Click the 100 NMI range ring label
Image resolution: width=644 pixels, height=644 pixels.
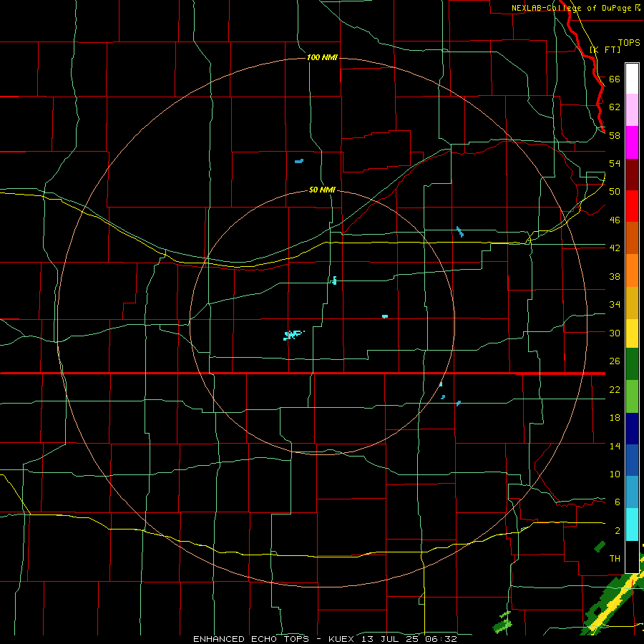coord(322,57)
